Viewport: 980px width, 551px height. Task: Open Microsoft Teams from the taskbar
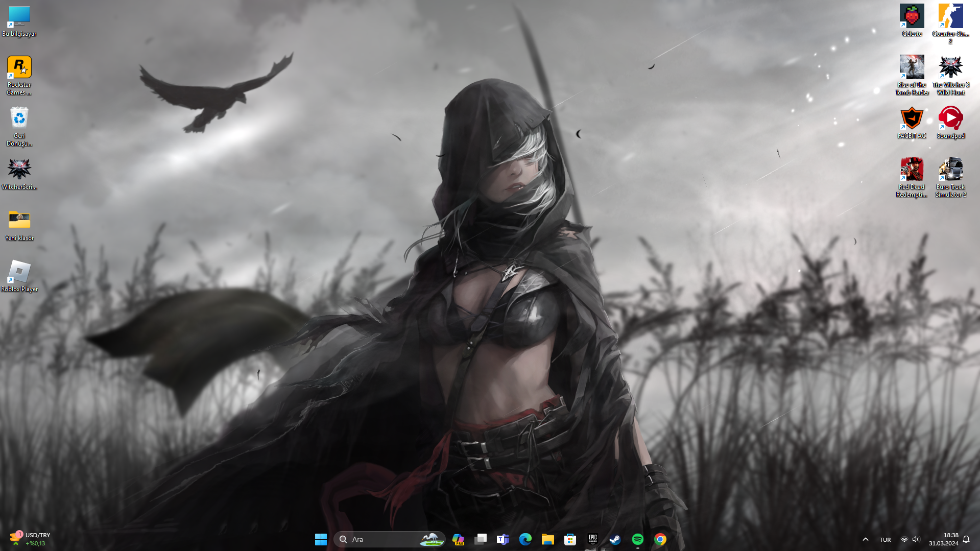(503, 539)
